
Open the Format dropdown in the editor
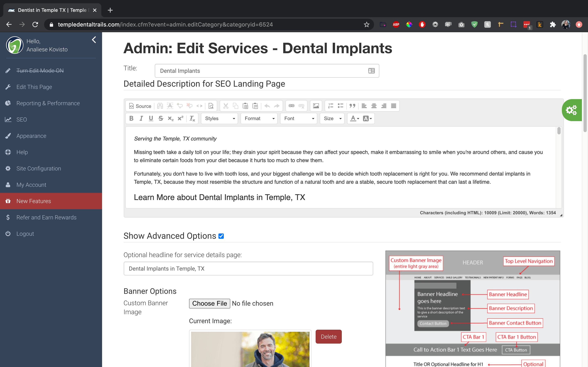coord(259,118)
